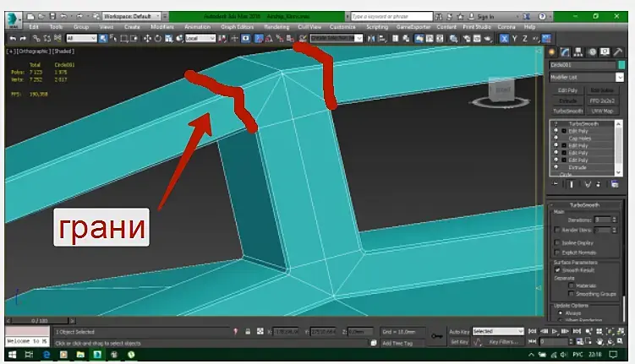Toggle the 3D Snaps icon

click(259, 38)
